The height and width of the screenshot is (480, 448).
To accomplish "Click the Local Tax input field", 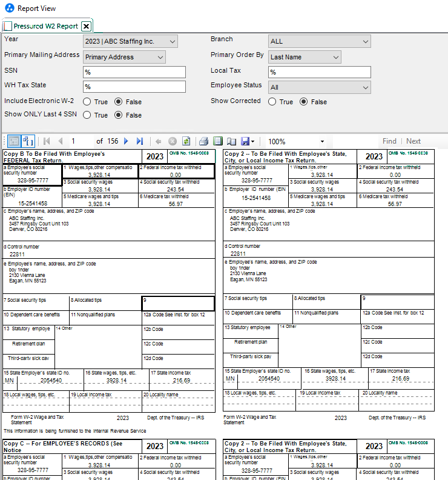I will click(x=319, y=72).
